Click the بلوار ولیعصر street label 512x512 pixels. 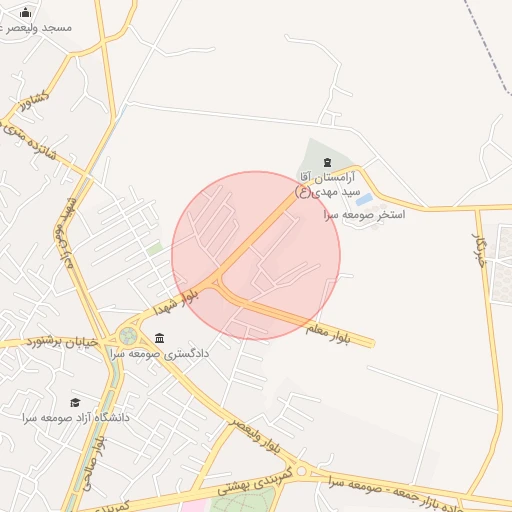(x=255, y=436)
